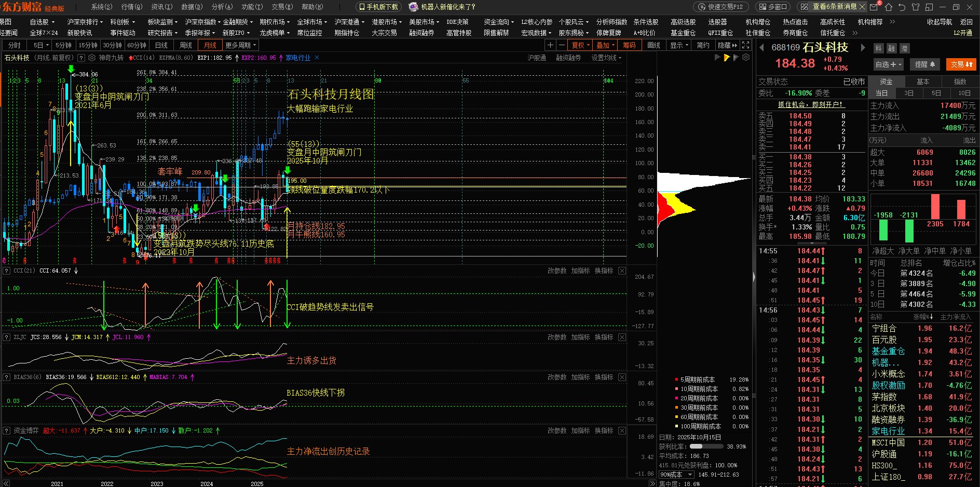Click the home icon in title bar
The width and height of the screenshot is (980, 487).
[x=888, y=7]
